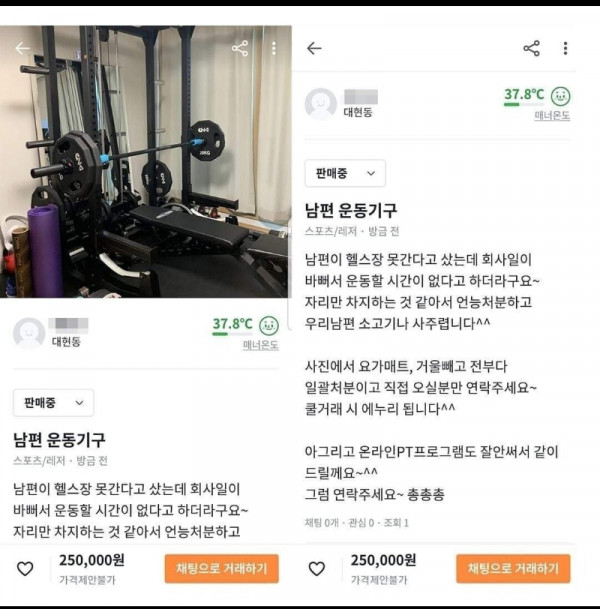Toggle the heart favorite on the right screen
The image size is (600, 609).
click(x=316, y=568)
